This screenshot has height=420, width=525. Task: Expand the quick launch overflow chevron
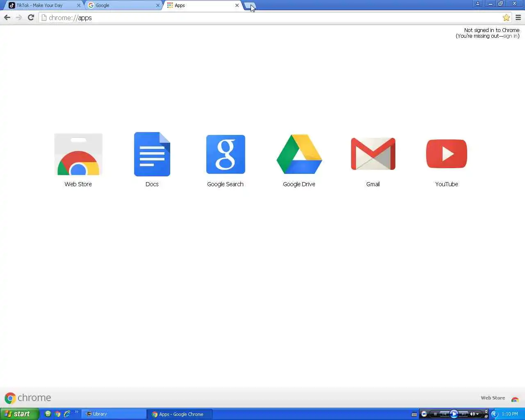click(76, 412)
